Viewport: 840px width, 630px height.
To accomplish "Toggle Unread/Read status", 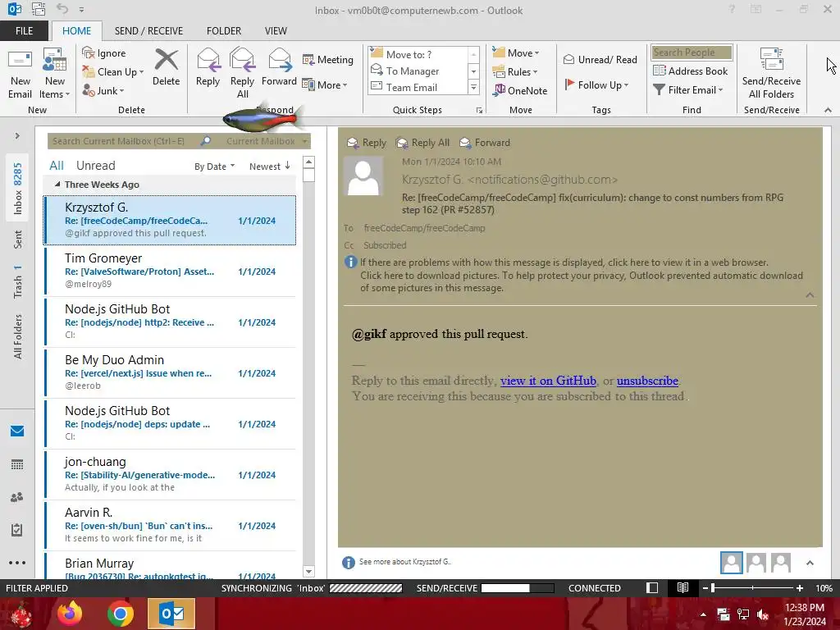I will click(600, 59).
